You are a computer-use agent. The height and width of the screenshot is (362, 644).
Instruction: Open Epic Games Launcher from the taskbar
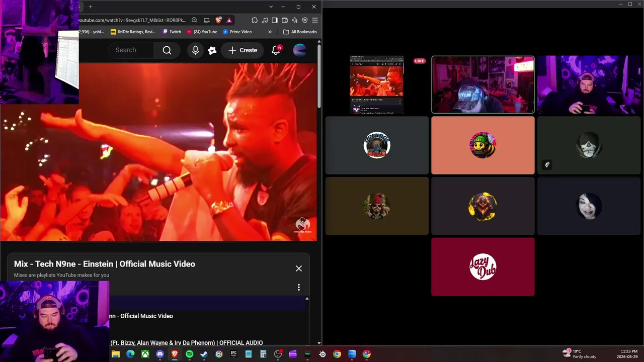(x=233, y=354)
